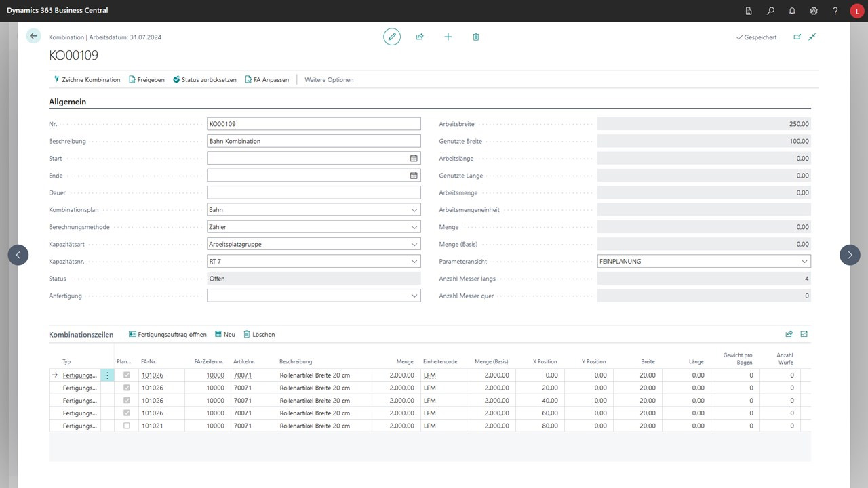The width and height of the screenshot is (868, 488).
Task: Toggle Plan checkbox for FA-Nr. 101021 row
Action: 126,426
